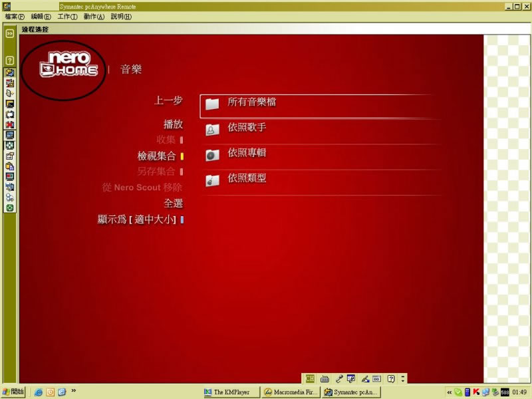Click the microphone icon in language bar
Screen dimensions: 532x399
(x=339, y=378)
